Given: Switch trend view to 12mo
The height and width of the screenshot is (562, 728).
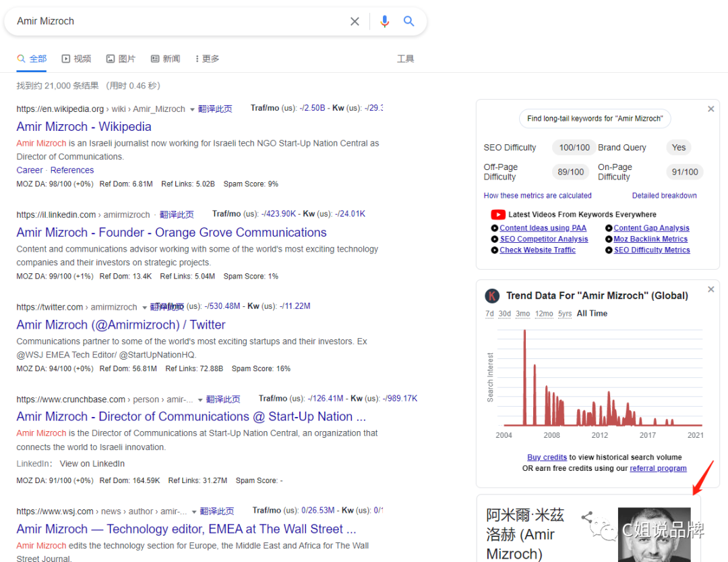Looking at the screenshot, I should [x=544, y=313].
